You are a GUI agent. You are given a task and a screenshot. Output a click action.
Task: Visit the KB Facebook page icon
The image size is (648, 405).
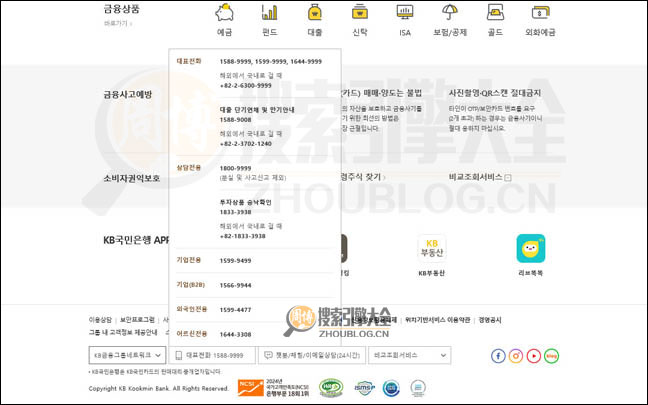(498, 355)
